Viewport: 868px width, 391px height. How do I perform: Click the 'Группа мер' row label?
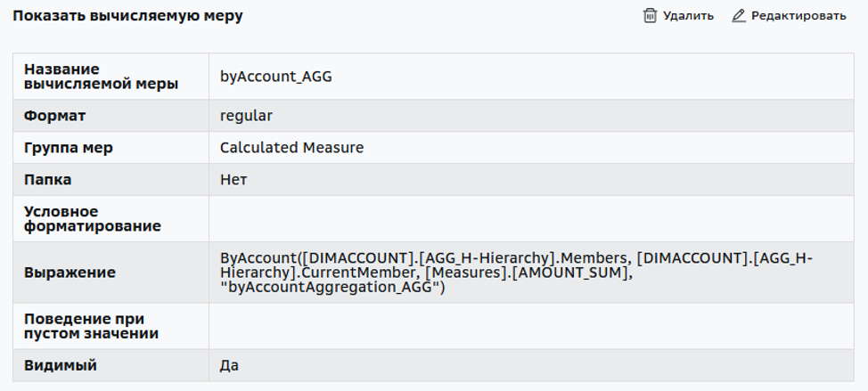click(x=69, y=148)
